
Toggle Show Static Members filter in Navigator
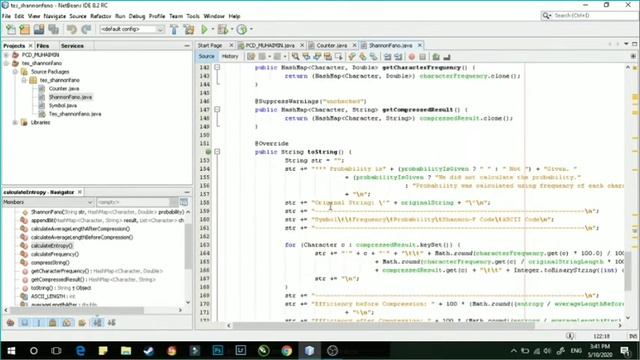39,323
